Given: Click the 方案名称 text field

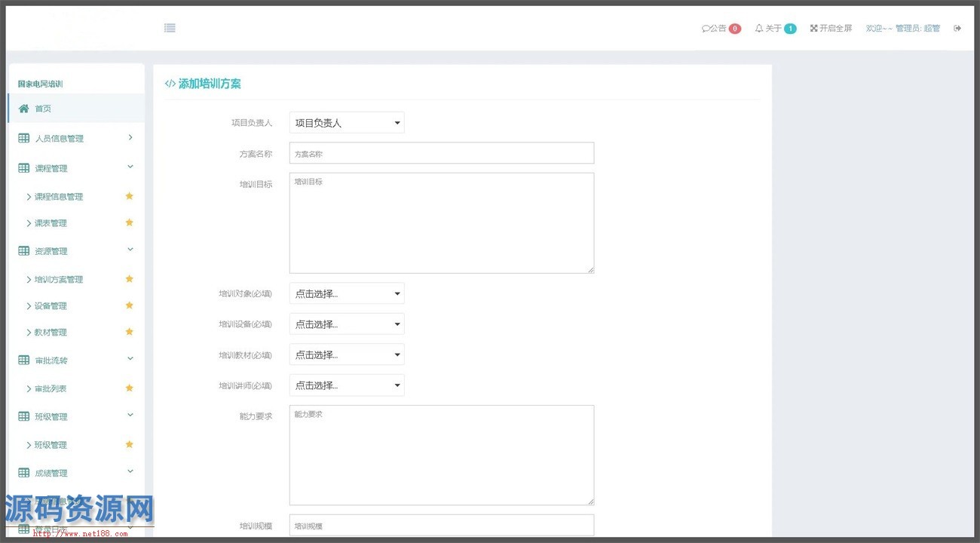Looking at the screenshot, I should (x=441, y=153).
